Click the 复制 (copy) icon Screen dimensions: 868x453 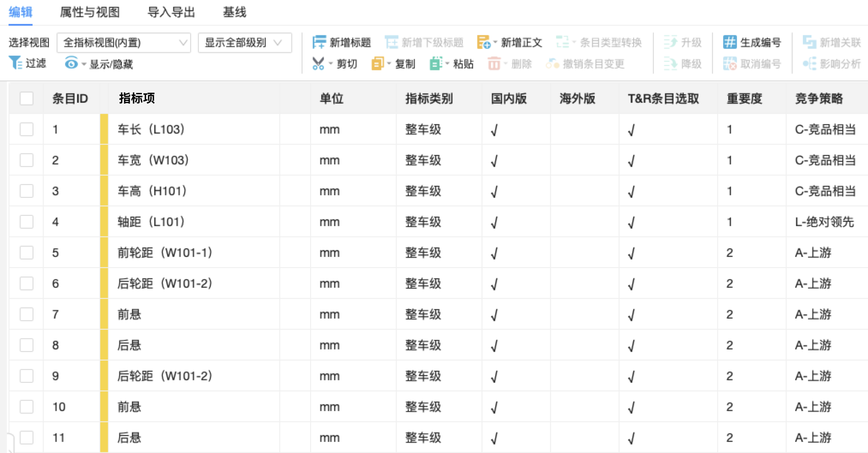click(x=377, y=64)
